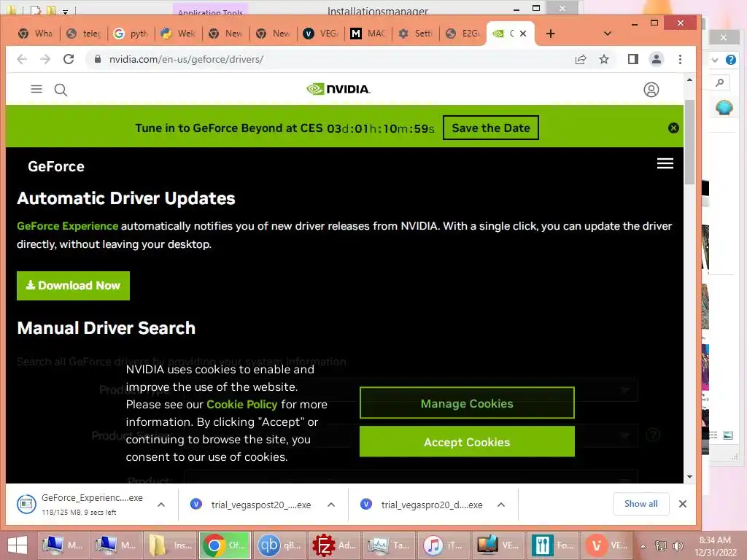Image resolution: width=747 pixels, height=560 pixels.
Task: Click network tray icon
Action: tap(661, 546)
